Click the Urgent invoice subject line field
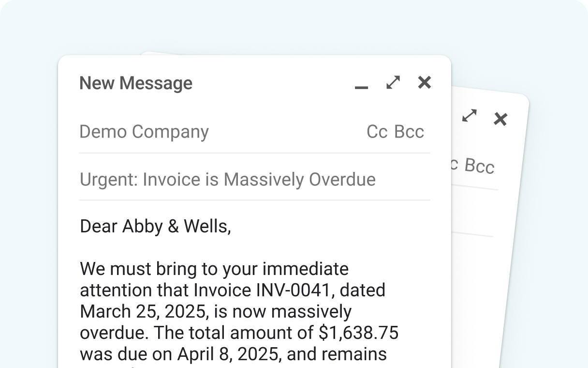 227,180
